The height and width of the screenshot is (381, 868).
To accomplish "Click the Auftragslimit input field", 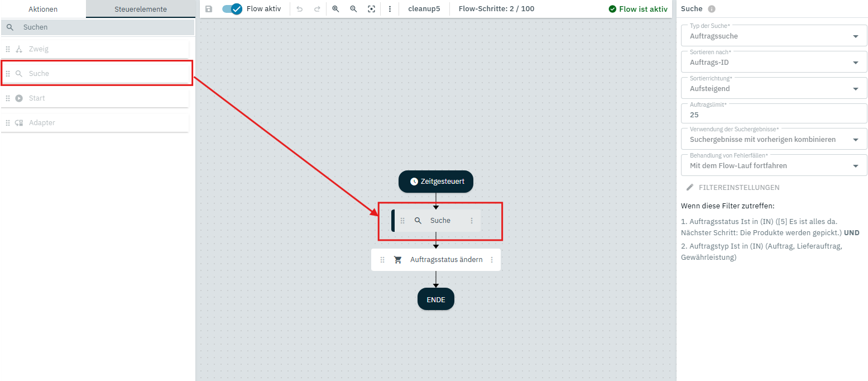I will coord(773,115).
